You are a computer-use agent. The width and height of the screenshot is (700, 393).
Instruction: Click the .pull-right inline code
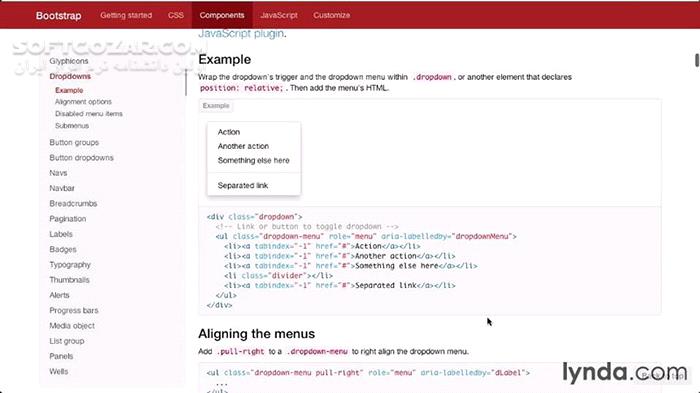(241, 351)
